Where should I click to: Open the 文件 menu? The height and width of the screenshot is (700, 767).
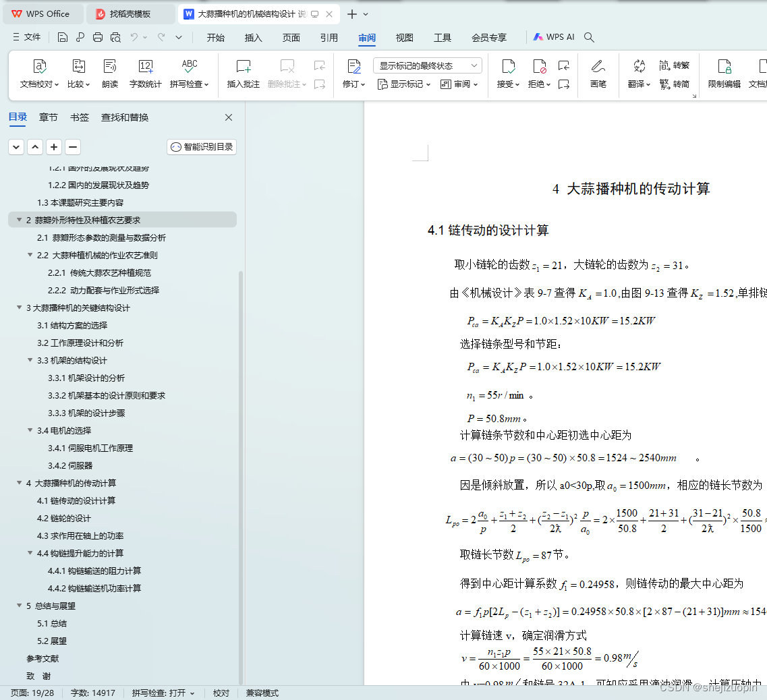pos(27,37)
